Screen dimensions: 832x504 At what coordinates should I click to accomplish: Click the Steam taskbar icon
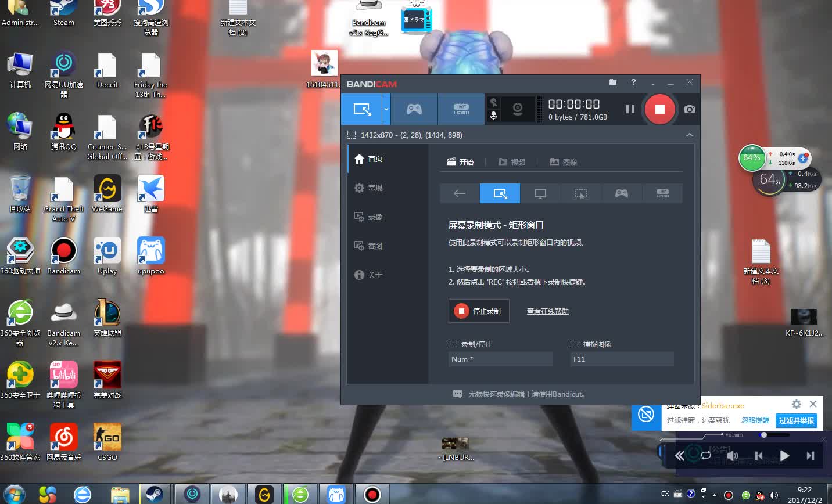click(154, 494)
